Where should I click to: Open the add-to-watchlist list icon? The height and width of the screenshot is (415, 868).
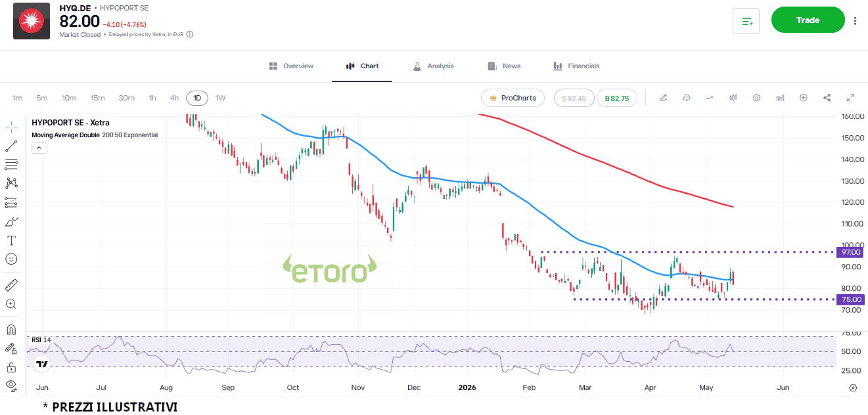click(746, 21)
